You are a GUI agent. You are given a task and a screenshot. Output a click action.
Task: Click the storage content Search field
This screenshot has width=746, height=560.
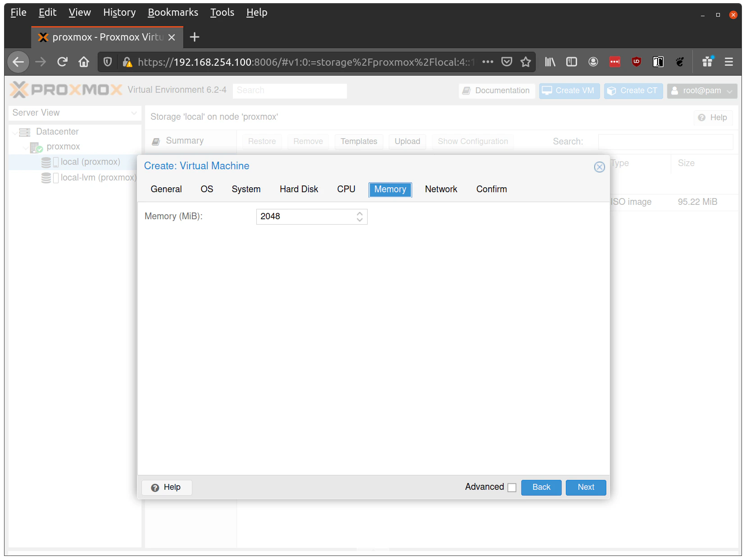coord(665,142)
